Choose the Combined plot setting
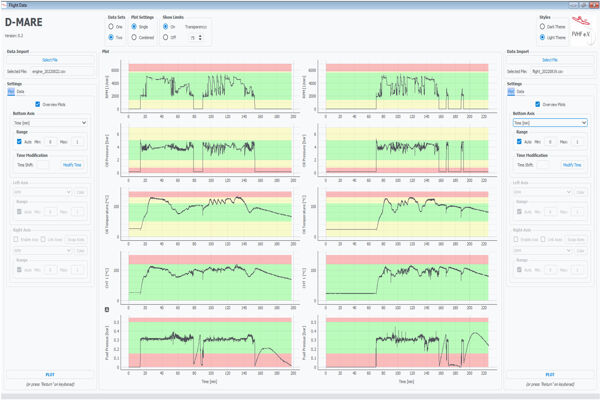 [x=136, y=37]
